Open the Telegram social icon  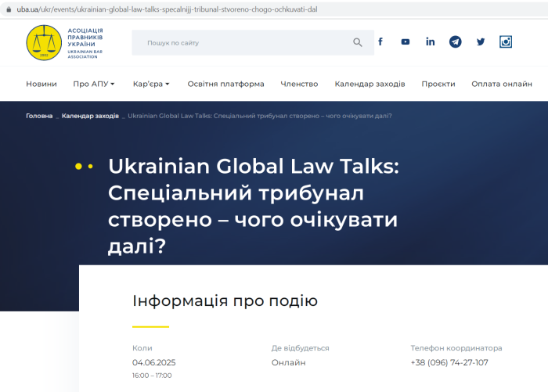(x=455, y=42)
